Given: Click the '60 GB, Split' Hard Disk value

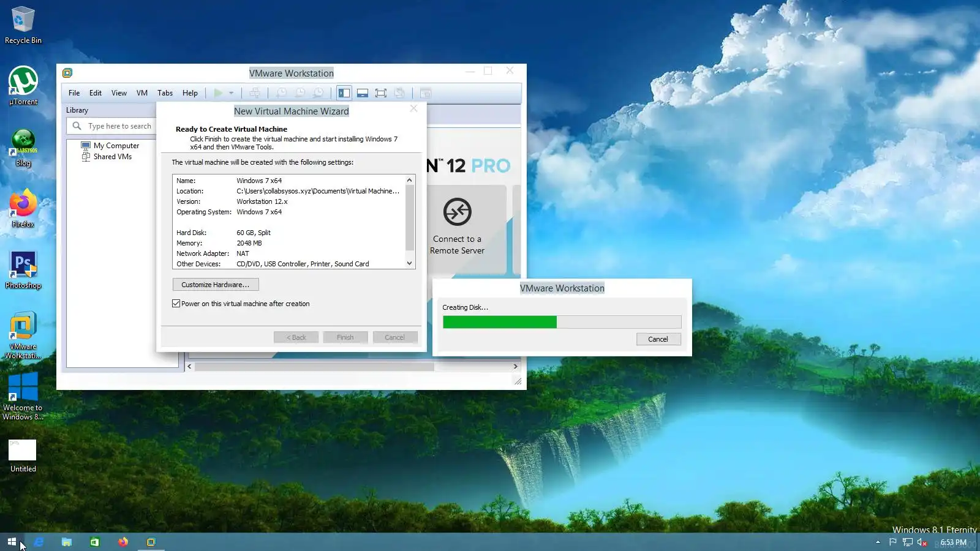Looking at the screenshot, I should click(x=254, y=233).
